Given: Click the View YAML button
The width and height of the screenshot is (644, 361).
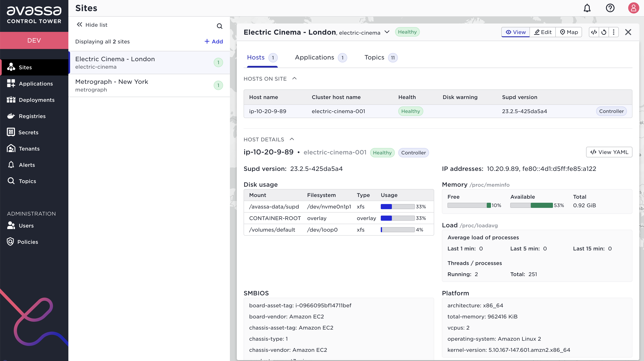Looking at the screenshot, I should [609, 152].
